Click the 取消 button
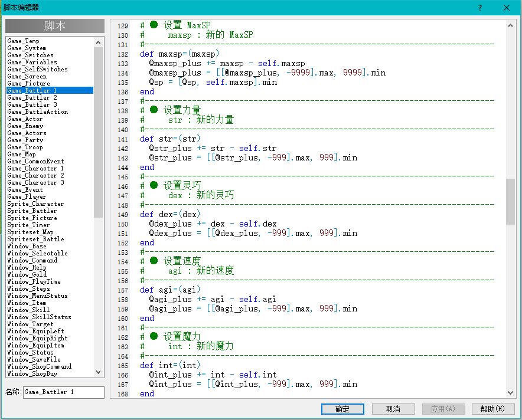 pyautogui.click(x=393, y=409)
